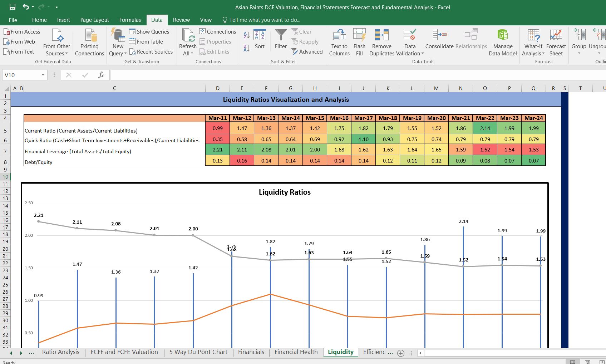The height and width of the screenshot is (364, 606).
Task: Launch Text to Columns
Action: click(339, 43)
